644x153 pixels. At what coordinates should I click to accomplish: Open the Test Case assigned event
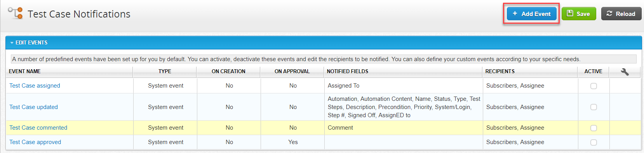35,86
